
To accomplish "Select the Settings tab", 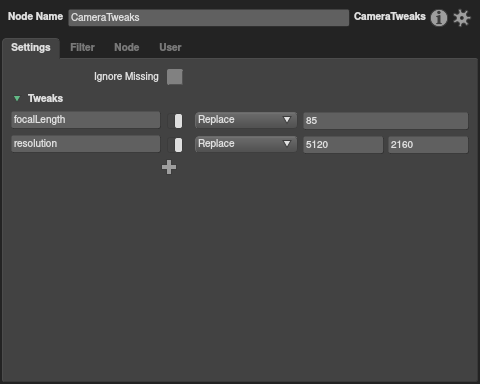I will click(x=31, y=47).
